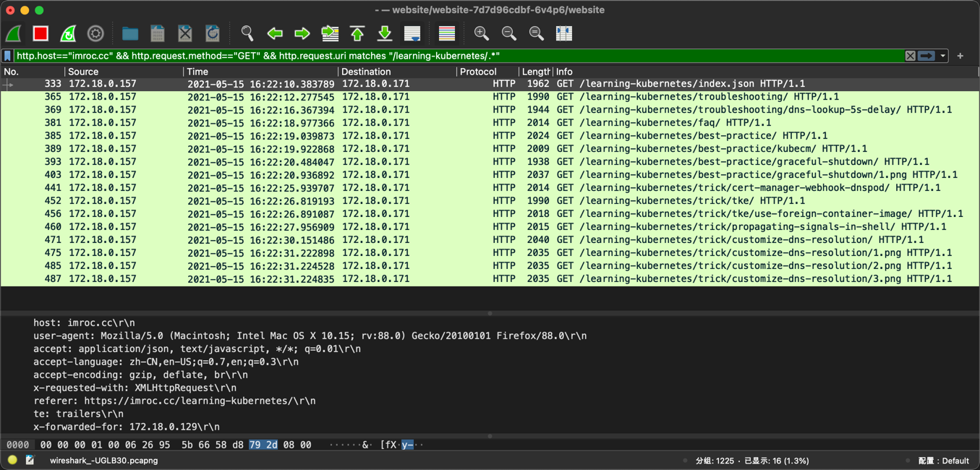Viewport: 980px width, 470px height.
Task: Restart the current capture
Action: (68, 33)
